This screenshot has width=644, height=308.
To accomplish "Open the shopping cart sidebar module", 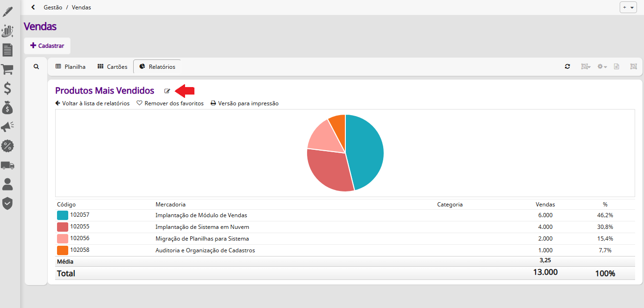I will click(7, 69).
